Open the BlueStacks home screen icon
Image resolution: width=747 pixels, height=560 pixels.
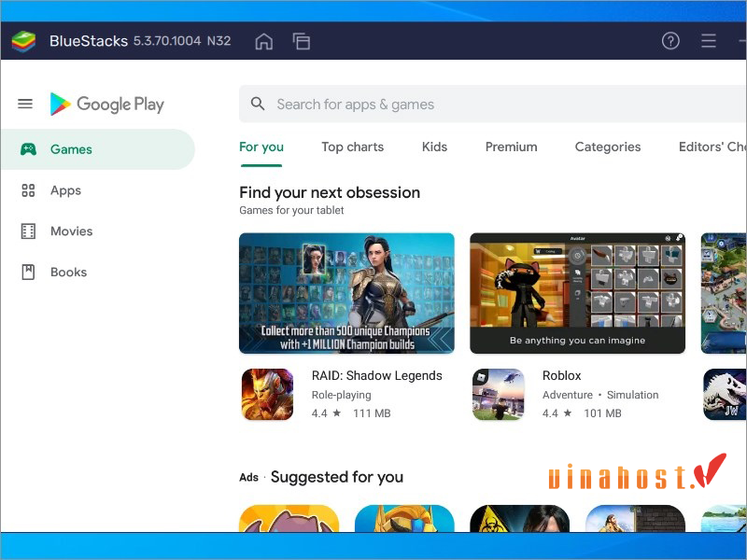point(264,41)
